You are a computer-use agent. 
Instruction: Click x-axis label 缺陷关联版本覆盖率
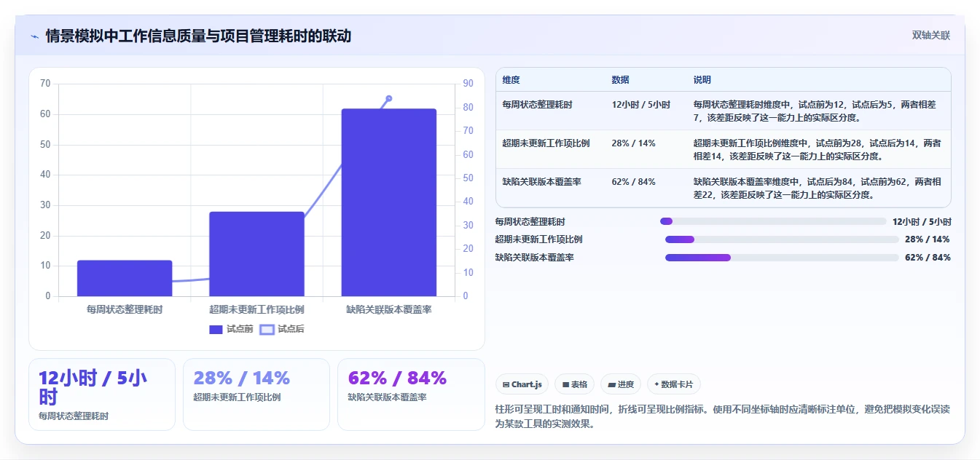tap(388, 310)
